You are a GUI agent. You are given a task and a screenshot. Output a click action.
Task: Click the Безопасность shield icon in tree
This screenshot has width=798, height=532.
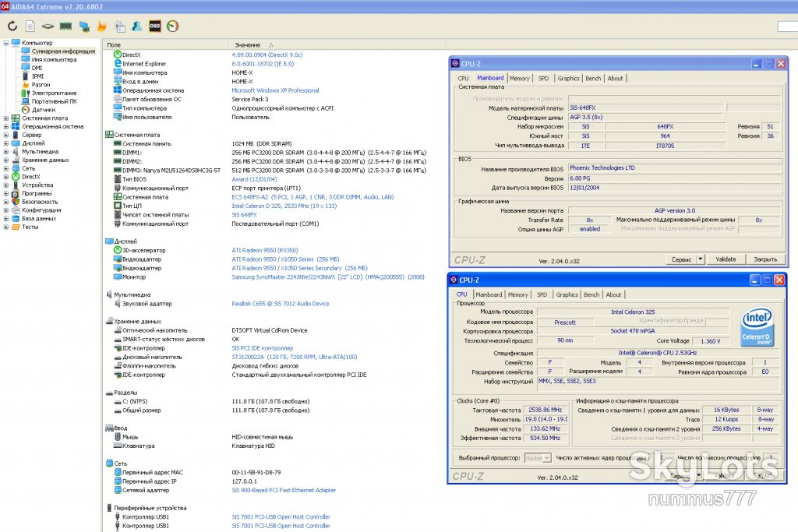point(16,202)
